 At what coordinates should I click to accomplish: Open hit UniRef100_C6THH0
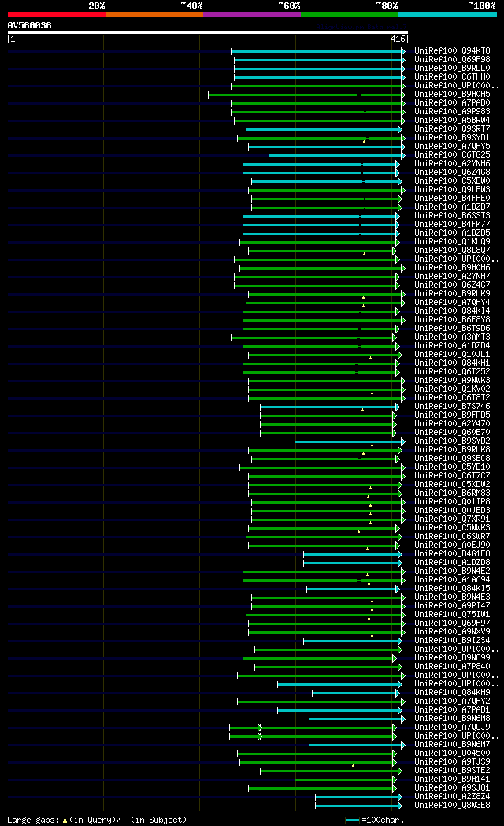coord(452,77)
